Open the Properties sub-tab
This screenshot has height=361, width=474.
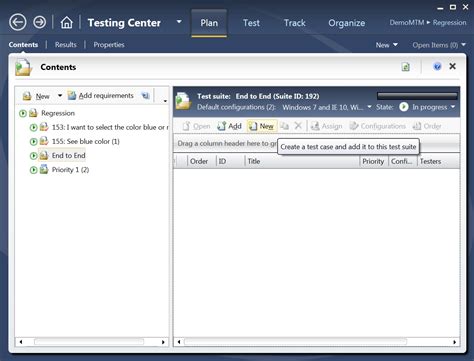[109, 45]
